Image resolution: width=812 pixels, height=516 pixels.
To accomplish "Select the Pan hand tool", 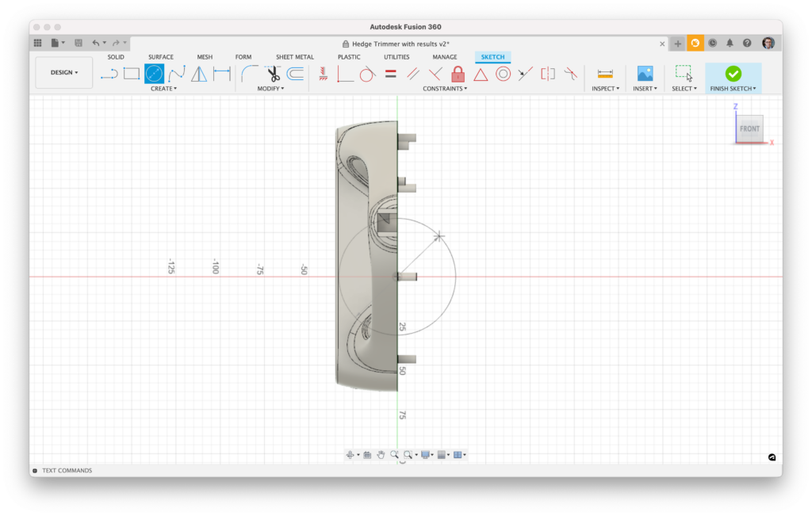I will pyautogui.click(x=381, y=454).
